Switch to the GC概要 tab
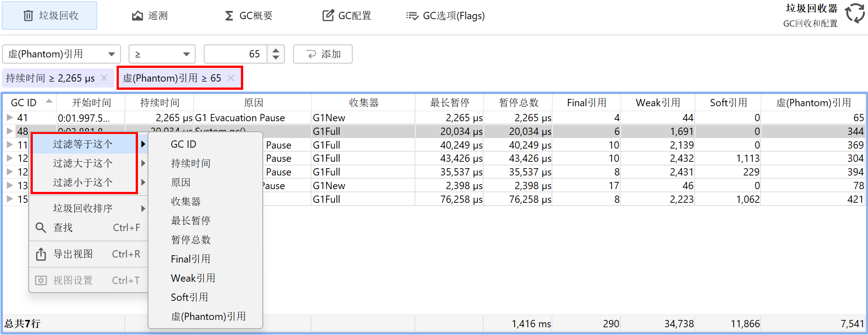This screenshot has height=335, width=868. click(x=249, y=15)
